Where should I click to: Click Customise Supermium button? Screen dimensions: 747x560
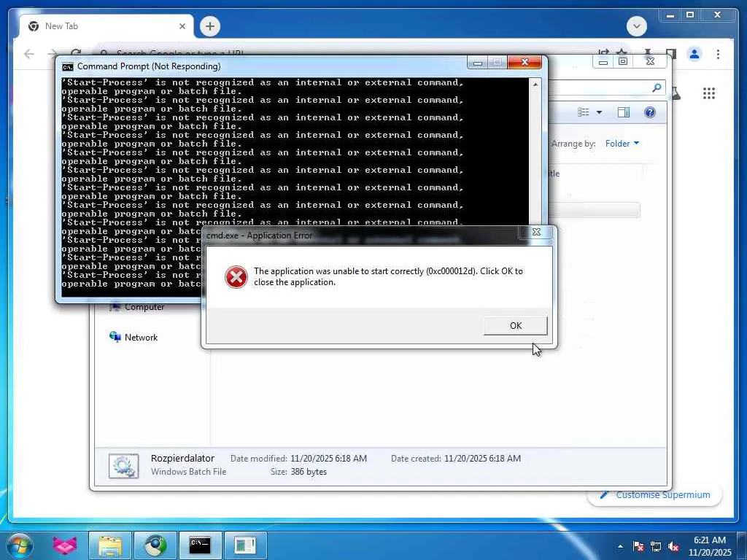(655, 495)
